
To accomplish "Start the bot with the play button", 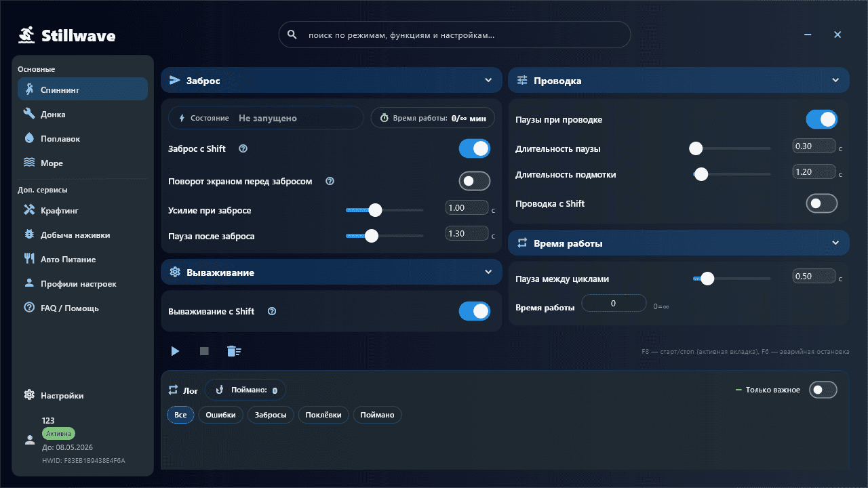I will point(175,351).
